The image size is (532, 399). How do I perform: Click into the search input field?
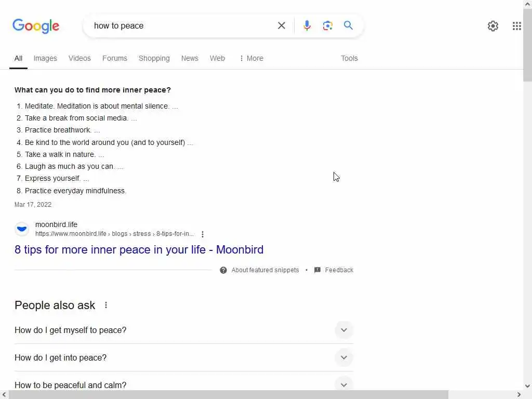pos(182,25)
